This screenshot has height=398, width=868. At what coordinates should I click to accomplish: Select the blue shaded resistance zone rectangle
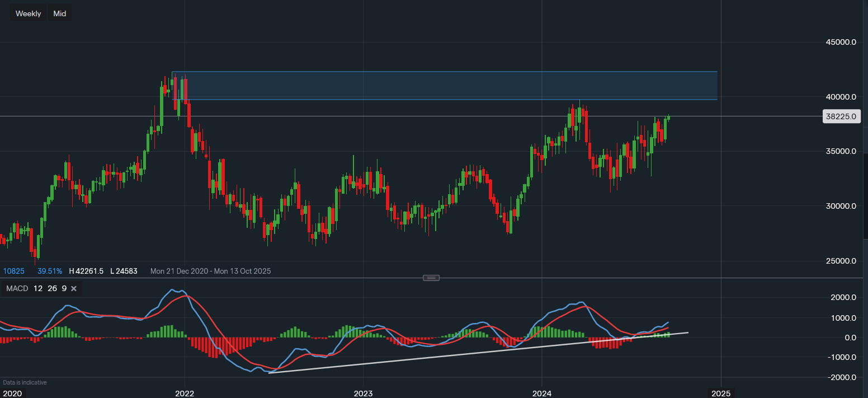444,86
